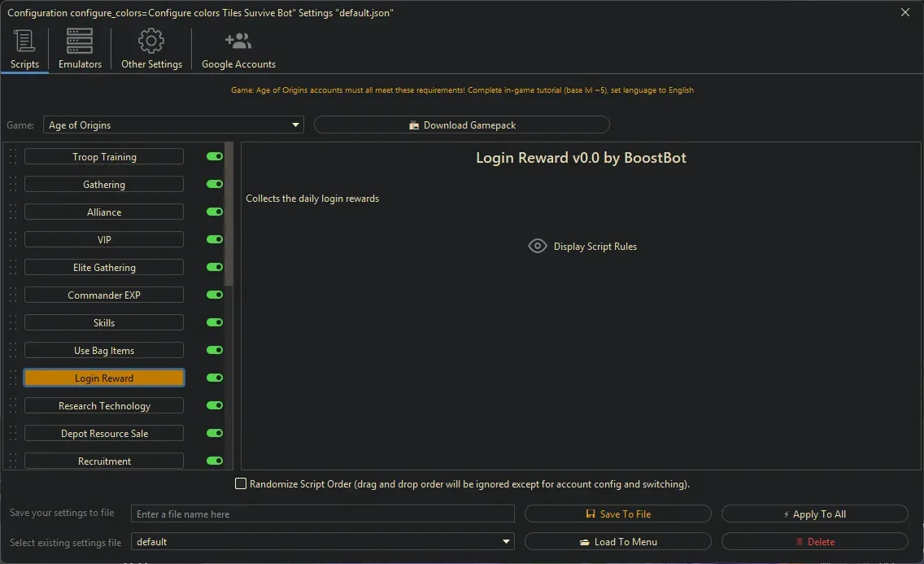Select the Research Technology script
Viewport: 924px width, 564px height.
(103, 405)
